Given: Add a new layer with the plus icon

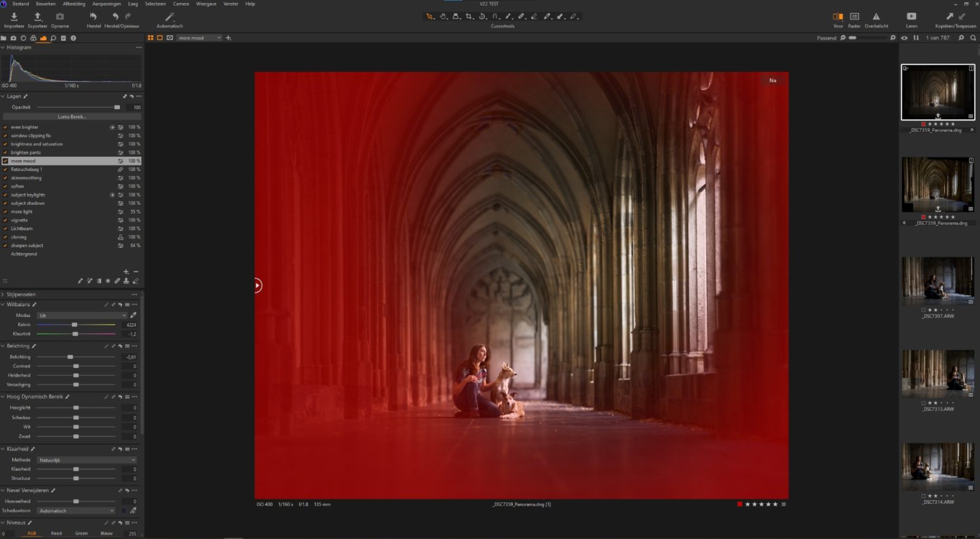Looking at the screenshot, I should tap(126, 272).
